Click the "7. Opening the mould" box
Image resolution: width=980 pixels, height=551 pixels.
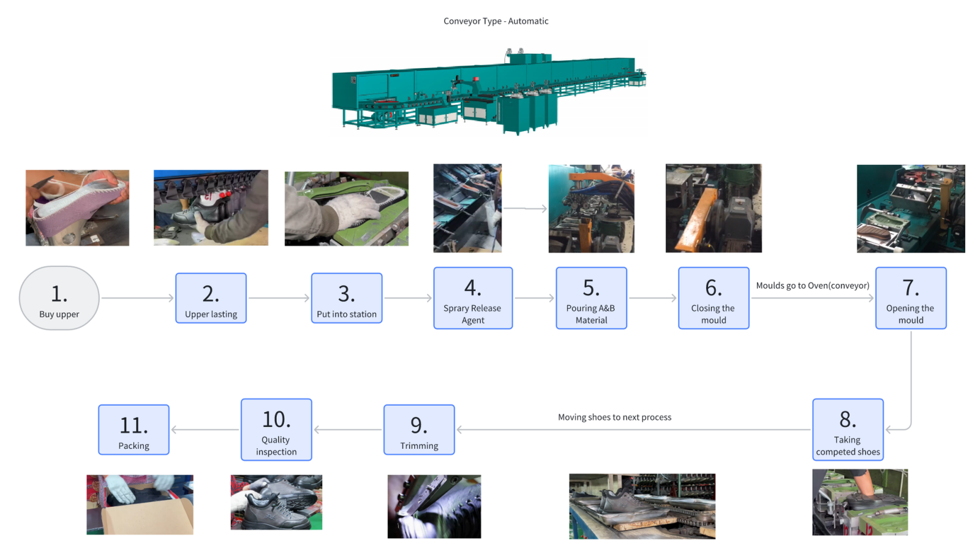coord(911,298)
